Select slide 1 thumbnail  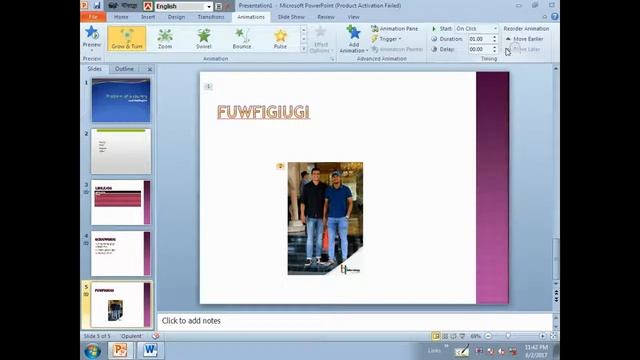click(x=121, y=100)
